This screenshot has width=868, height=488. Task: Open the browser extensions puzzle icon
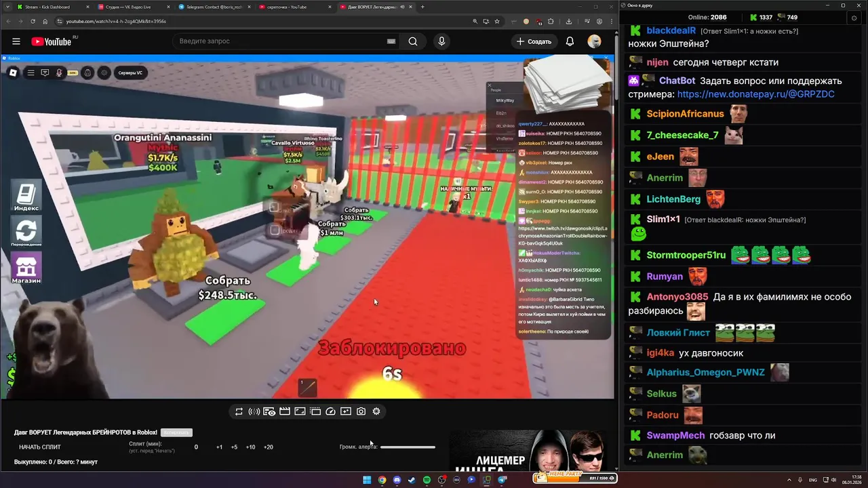click(x=551, y=21)
